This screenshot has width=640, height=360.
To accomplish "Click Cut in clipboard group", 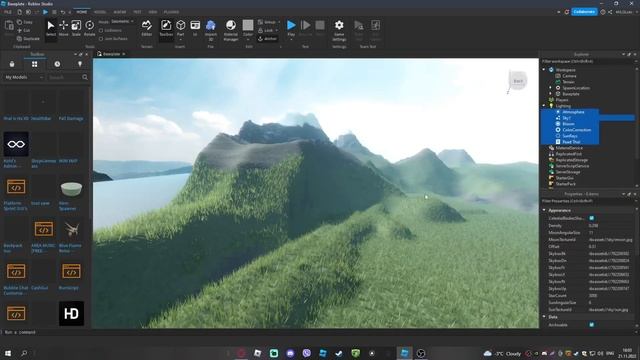I will (x=24, y=30).
